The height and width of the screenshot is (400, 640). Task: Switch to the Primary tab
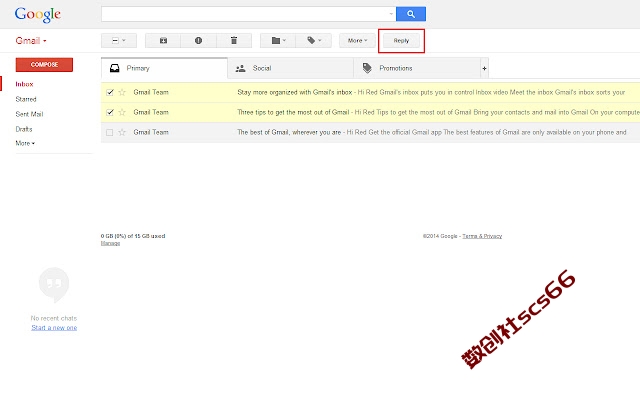(164, 68)
